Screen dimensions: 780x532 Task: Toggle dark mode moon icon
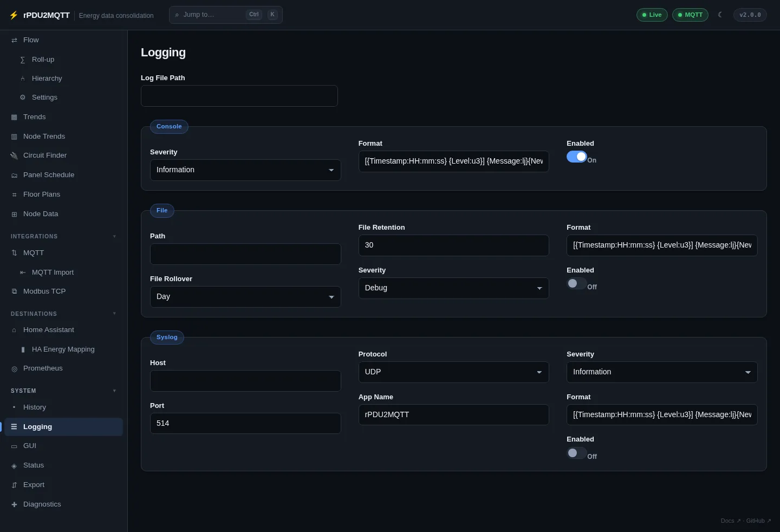[x=720, y=15]
